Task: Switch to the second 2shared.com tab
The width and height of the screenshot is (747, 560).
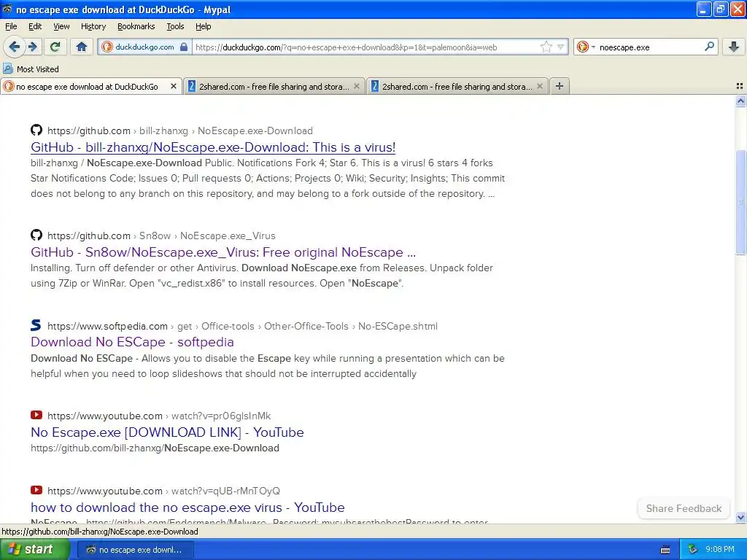Action: [x=457, y=86]
